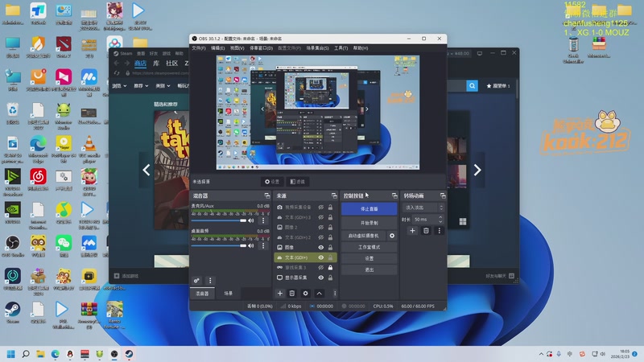Open OBS 视图(V) menu

click(237, 48)
